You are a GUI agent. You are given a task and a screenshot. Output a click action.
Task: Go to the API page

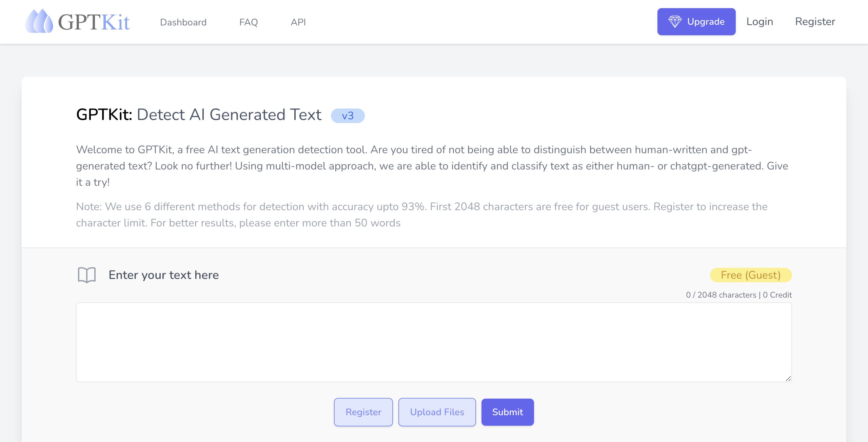point(298,22)
